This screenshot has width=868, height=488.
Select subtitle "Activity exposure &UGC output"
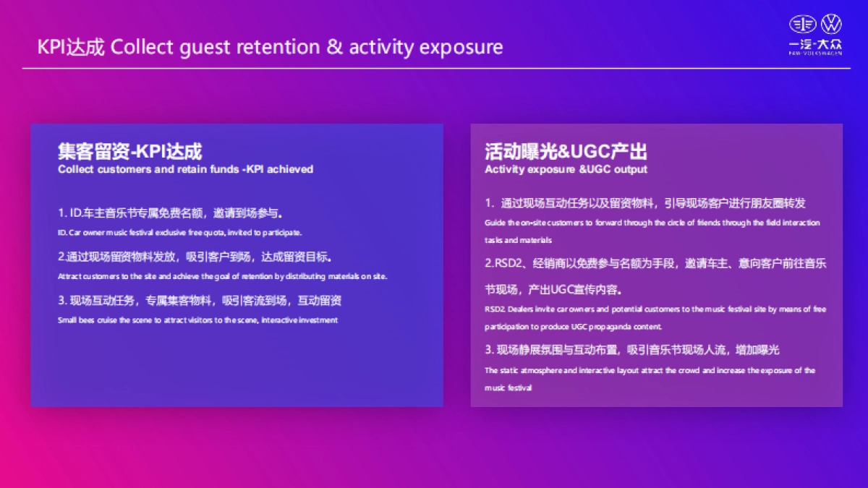point(566,169)
